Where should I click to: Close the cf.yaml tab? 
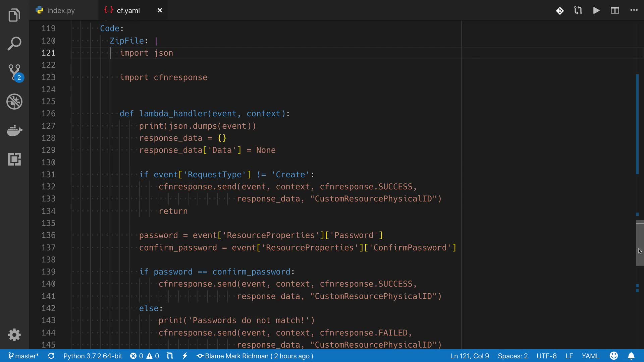[x=160, y=10]
